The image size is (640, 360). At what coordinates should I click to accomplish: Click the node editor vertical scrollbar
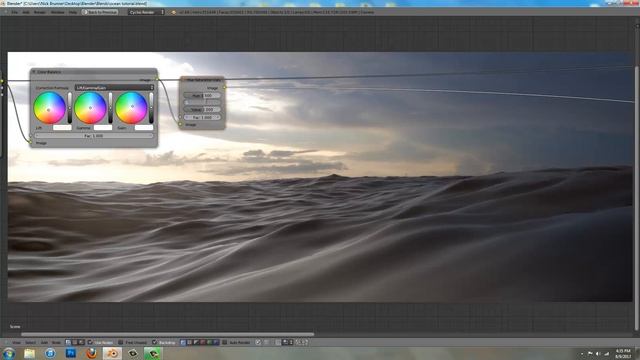point(638,198)
